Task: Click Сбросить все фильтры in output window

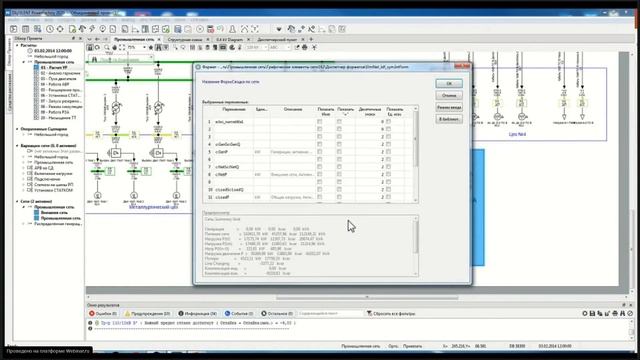Action: pos(391,313)
